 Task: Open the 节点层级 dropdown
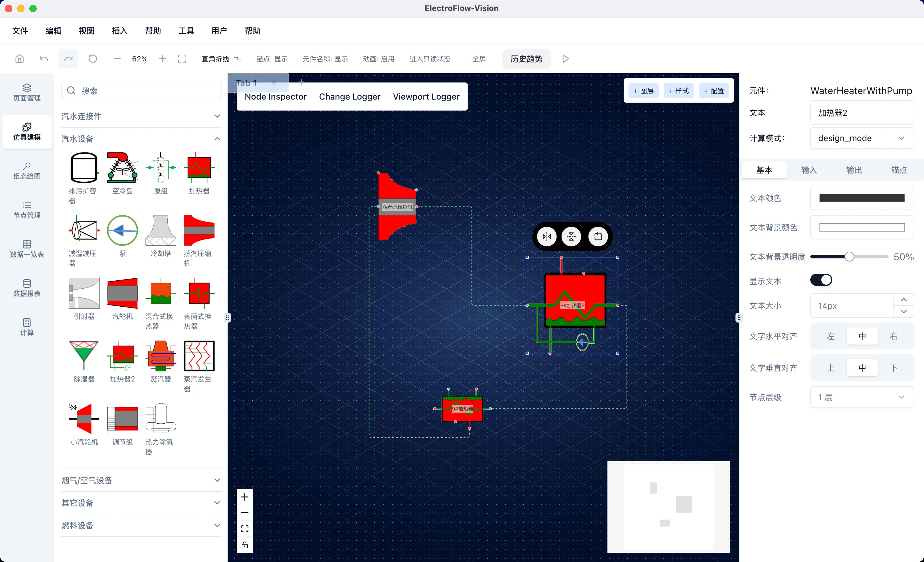coord(862,397)
